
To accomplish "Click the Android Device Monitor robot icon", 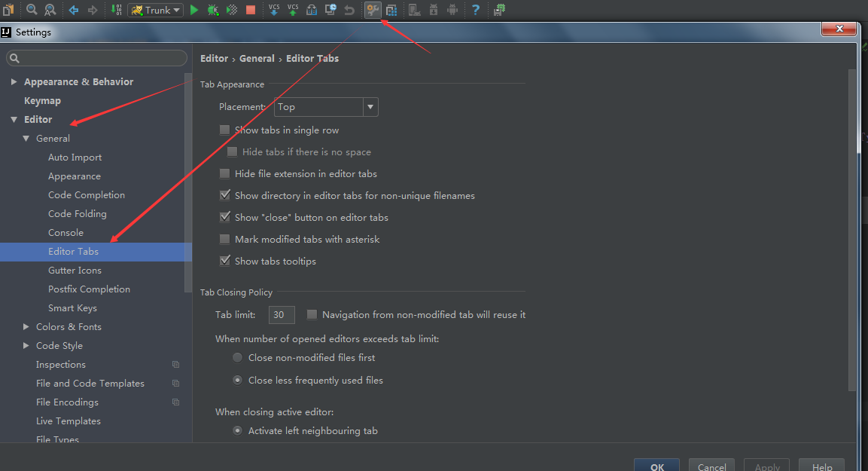I will tap(452, 10).
